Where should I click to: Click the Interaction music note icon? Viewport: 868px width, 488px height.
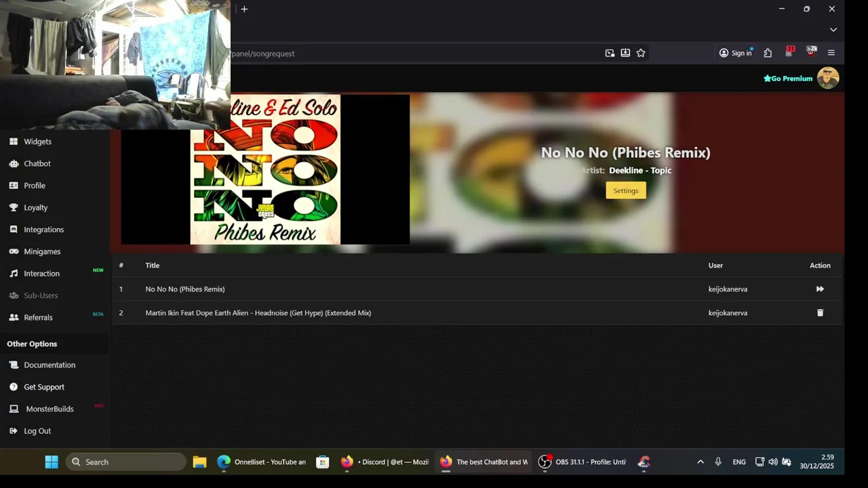click(14, 274)
